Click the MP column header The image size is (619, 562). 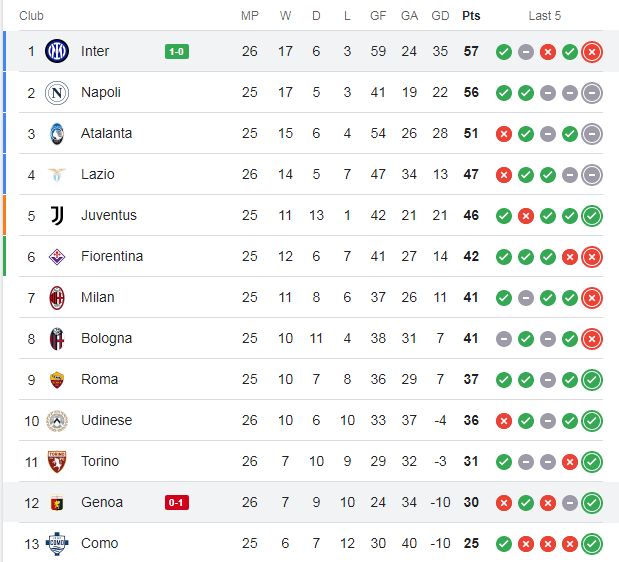250,16
